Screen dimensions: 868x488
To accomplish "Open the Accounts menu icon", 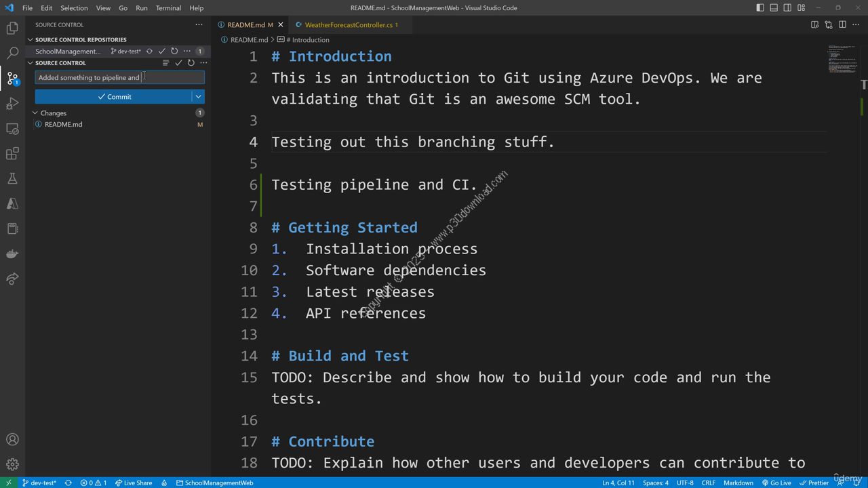I will 12,439.
